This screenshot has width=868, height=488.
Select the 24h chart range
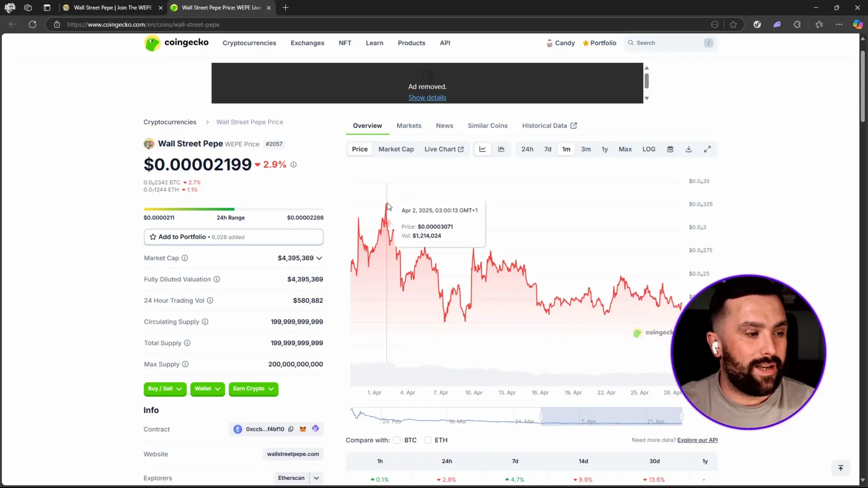527,149
